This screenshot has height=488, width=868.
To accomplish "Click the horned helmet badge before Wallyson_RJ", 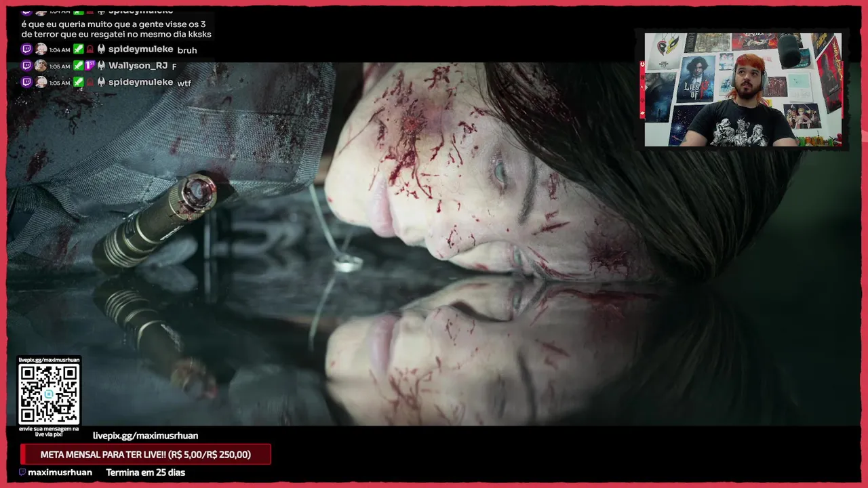I will coord(101,66).
